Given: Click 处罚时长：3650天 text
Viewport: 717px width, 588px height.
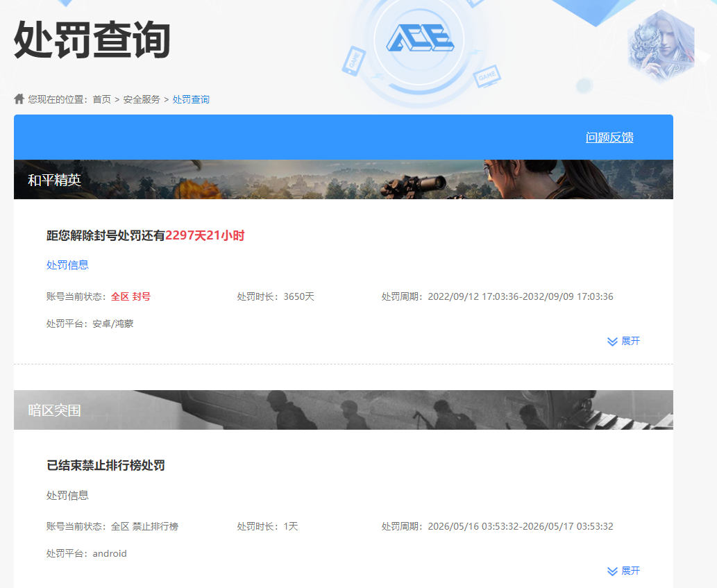Looking at the screenshot, I should (276, 296).
